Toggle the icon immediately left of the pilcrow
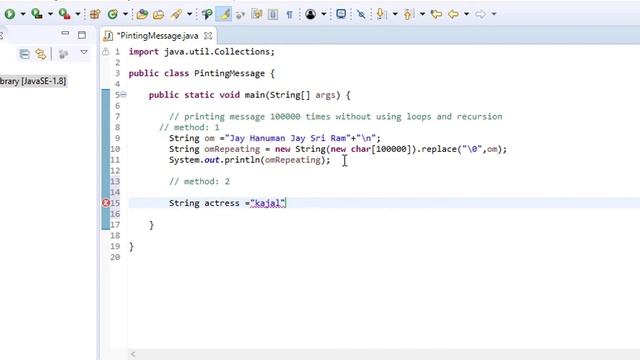The width and height of the screenshot is (640, 360). coord(273,14)
